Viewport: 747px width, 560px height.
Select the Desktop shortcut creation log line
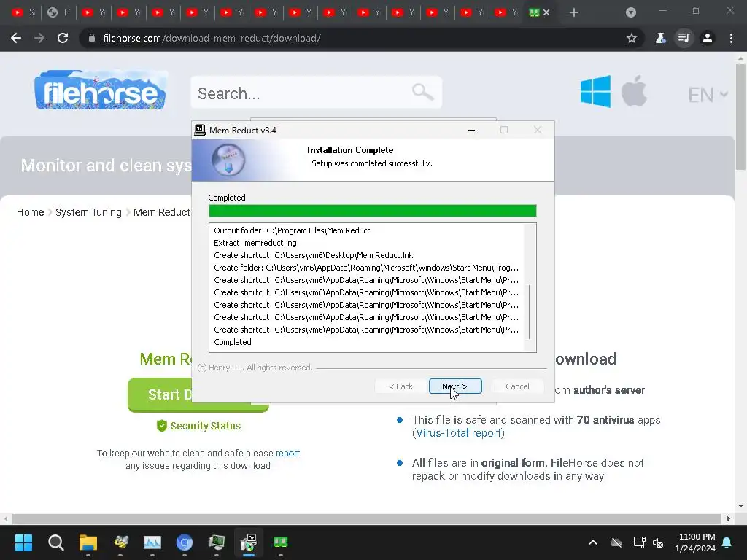(314, 255)
